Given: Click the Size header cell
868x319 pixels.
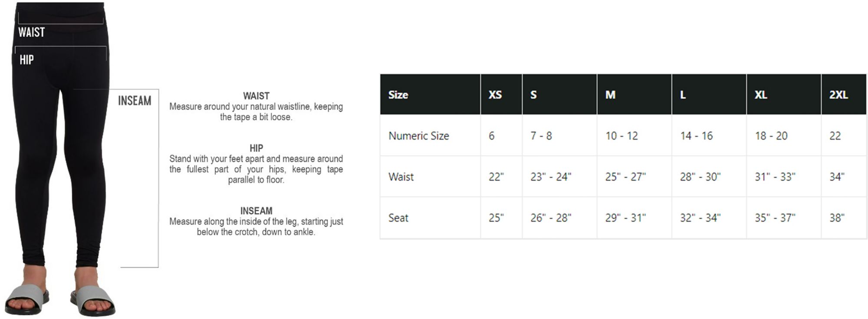Looking at the screenshot, I should coord(398,95).
